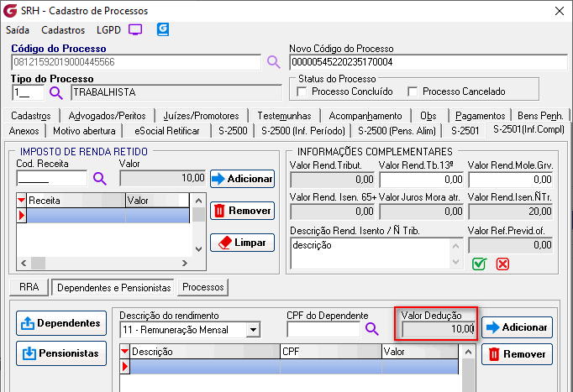Click the magnifier beside Código do Processo
Viewport: 573px width, 392px height.
pos(273,62)
